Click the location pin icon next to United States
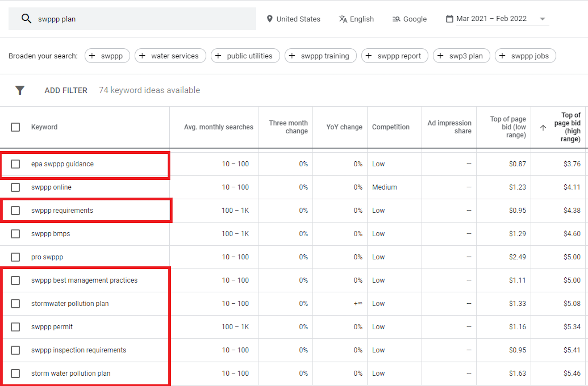Screen dimensions: 588x386 pyautogui.click(x=269, y=19)
